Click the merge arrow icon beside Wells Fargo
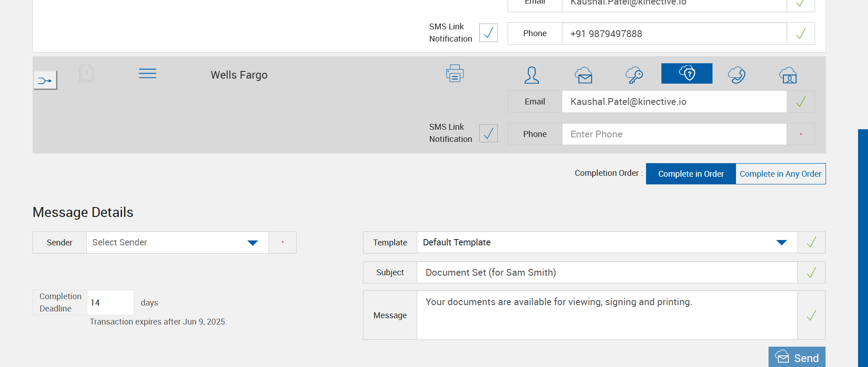This screenshot has height=367, width=868. click(45, 80)
